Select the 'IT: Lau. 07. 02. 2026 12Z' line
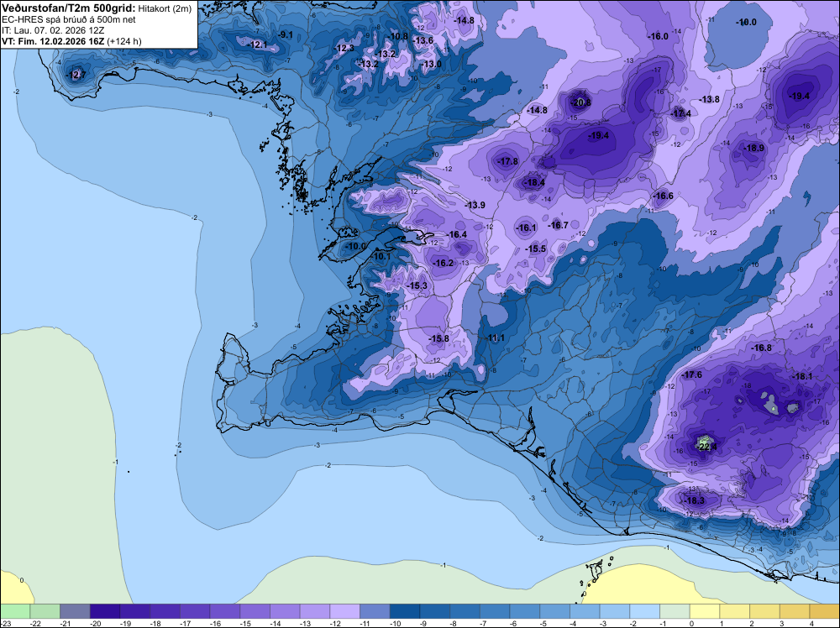The width and height of the screenshot is (840, 628). (53, 30)
